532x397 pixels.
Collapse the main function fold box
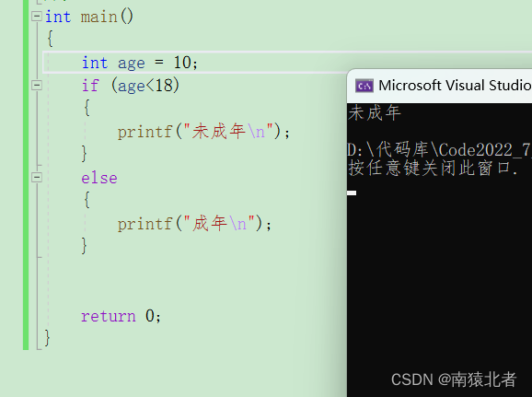tap(36, 17)
